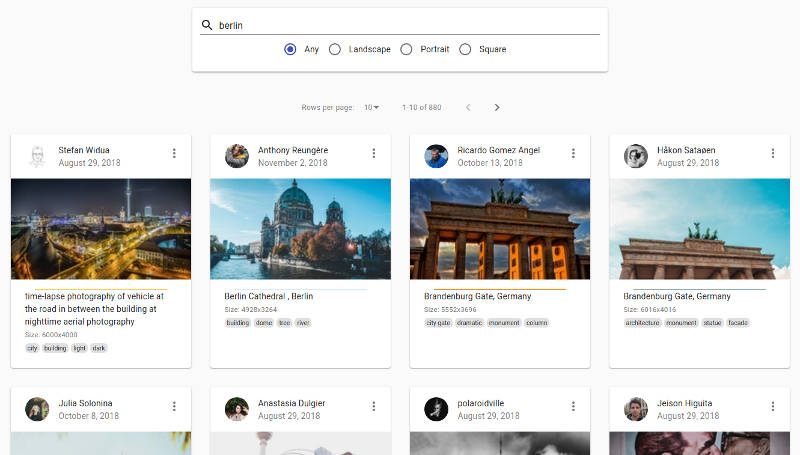
Task: Open more options on Anthony Reungère card
Action: tap(373, 153)
